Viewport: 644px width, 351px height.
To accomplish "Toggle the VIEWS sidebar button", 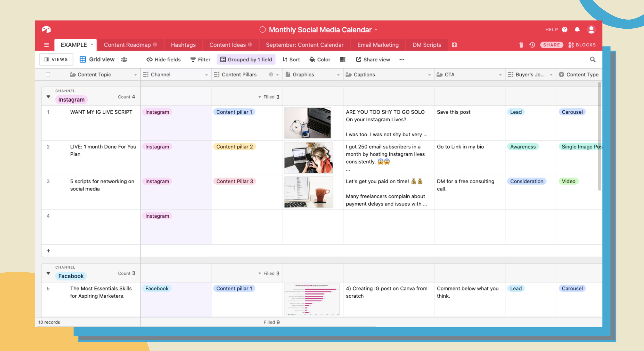I will pos(56,59).
